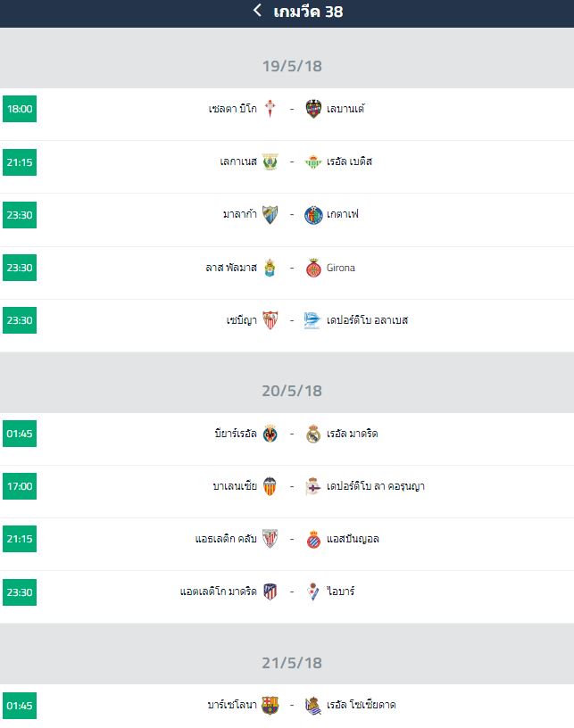Go back using the header chevron arrow
The width and height of the screenshot is (574, 728).
258,10
